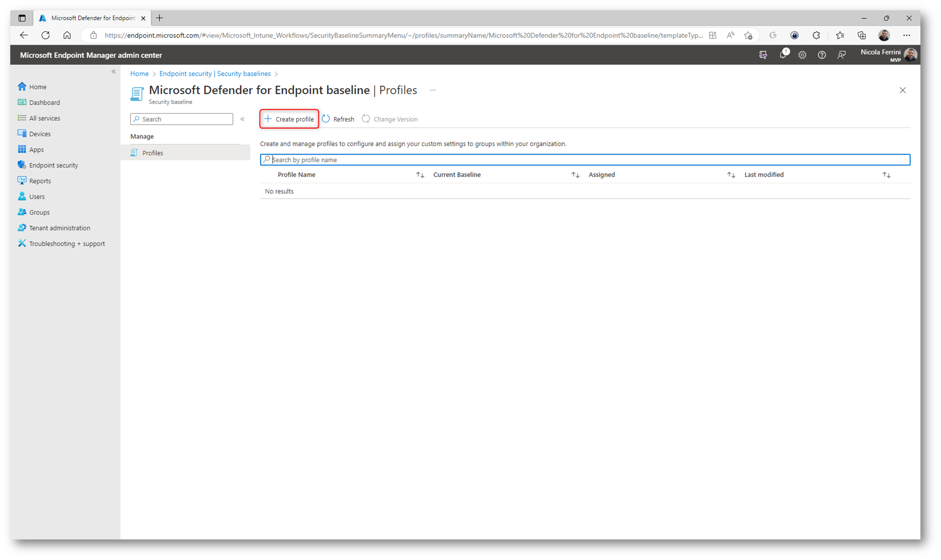Open the tab actions menu icon
The image size is (941, 560).
point(22,18)
